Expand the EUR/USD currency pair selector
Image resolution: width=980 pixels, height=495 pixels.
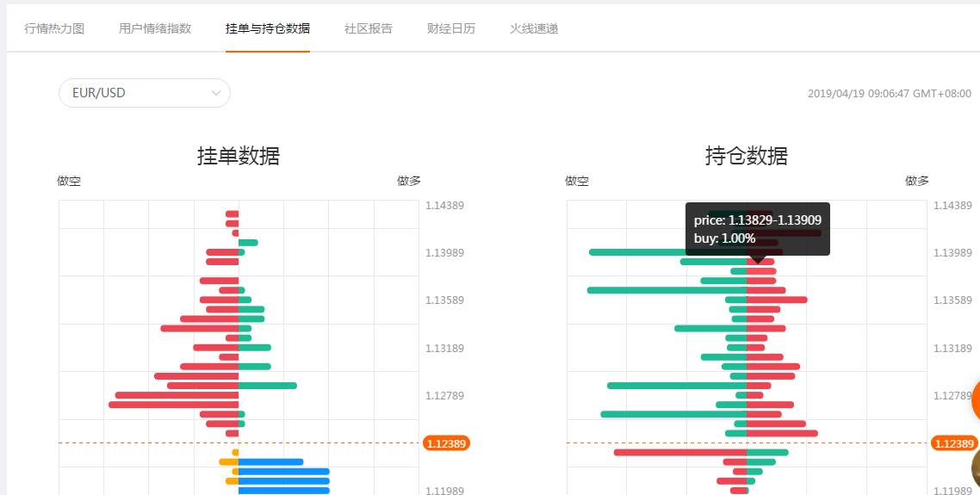(145, 92)
